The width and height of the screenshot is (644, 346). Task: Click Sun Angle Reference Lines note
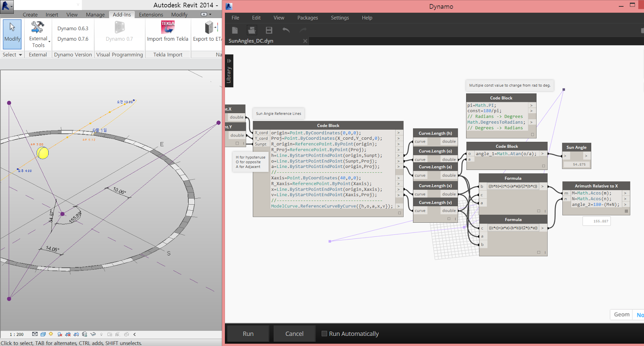tap(279, 114)
